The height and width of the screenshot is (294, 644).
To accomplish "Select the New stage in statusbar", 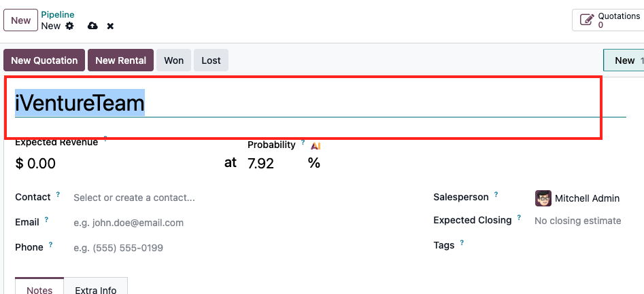I will (624, 60).
